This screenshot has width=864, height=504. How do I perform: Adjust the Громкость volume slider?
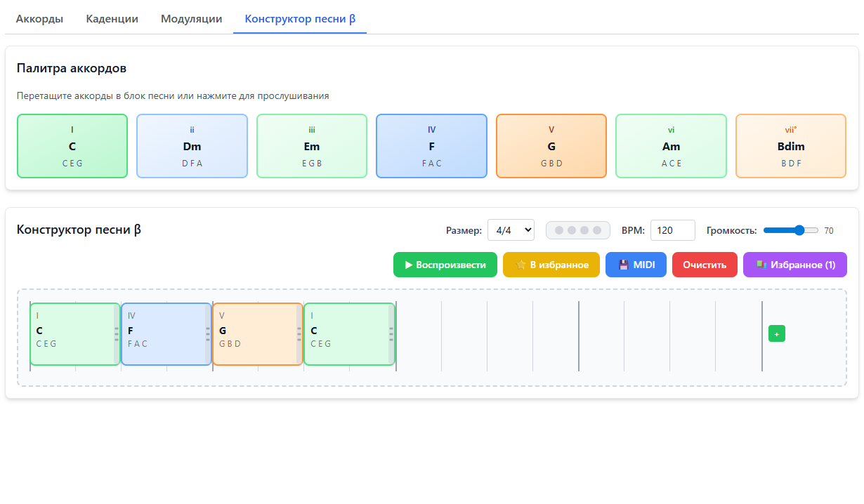click(790, 230)
